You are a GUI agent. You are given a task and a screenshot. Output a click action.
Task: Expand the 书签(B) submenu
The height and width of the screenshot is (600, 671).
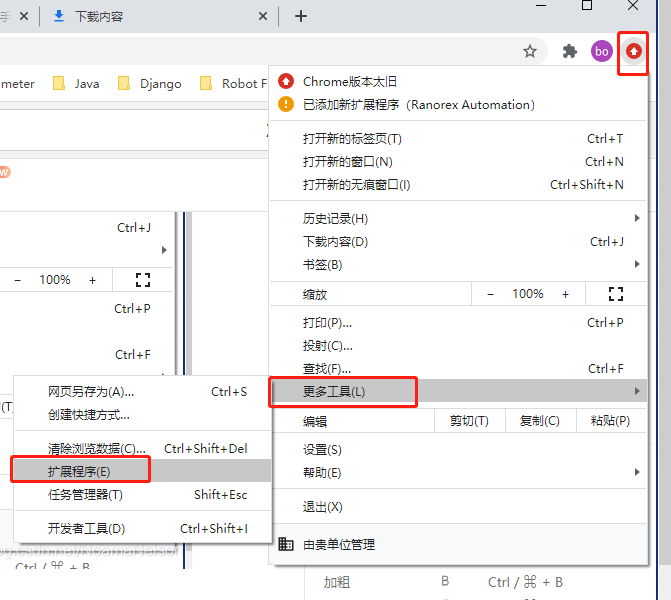(458, 264)
